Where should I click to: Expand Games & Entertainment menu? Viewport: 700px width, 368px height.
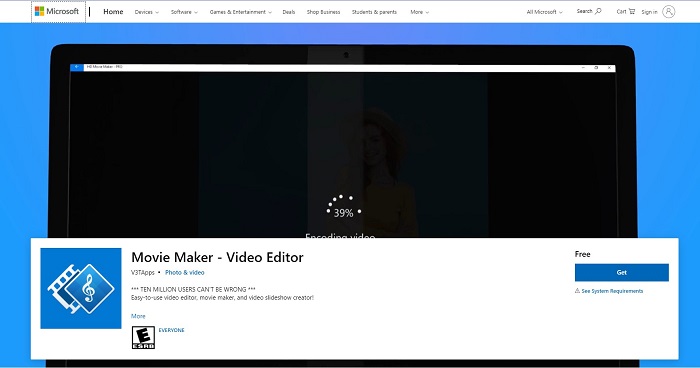pos(241,12)
